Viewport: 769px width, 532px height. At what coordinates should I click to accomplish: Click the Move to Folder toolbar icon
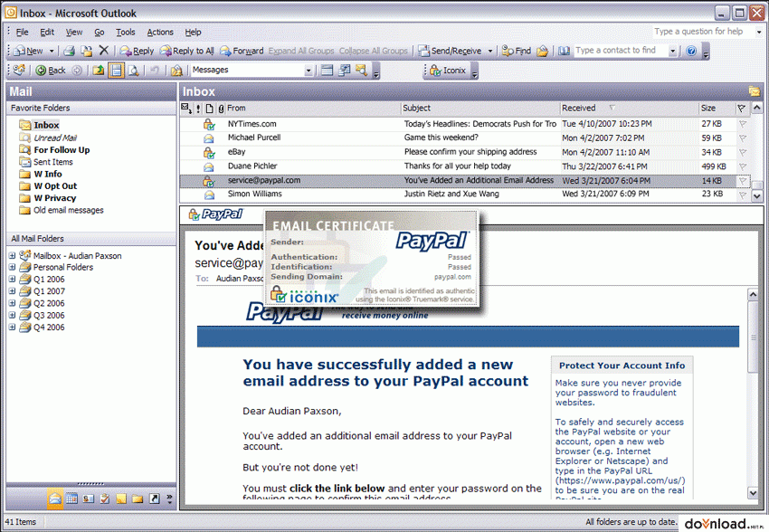coord(86,51)
